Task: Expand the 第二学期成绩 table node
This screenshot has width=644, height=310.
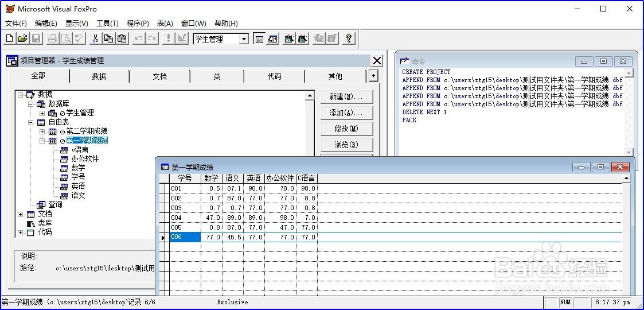Action: pyautogui.click(x=42, y=131)
